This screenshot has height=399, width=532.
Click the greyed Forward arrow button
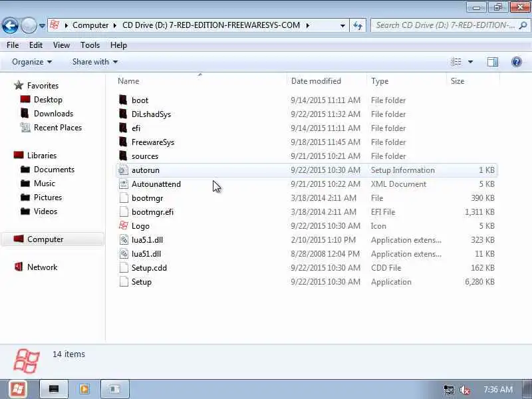pyautogui.click(x=29, y=25)
